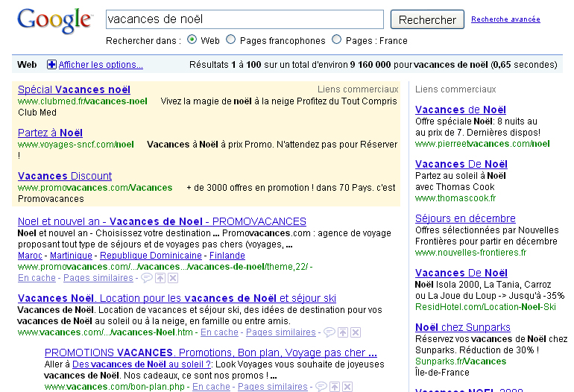Viewport: 574px width, 392px height.
Task: Click the results count text '9 160 000'
Action: click(370, 65)
